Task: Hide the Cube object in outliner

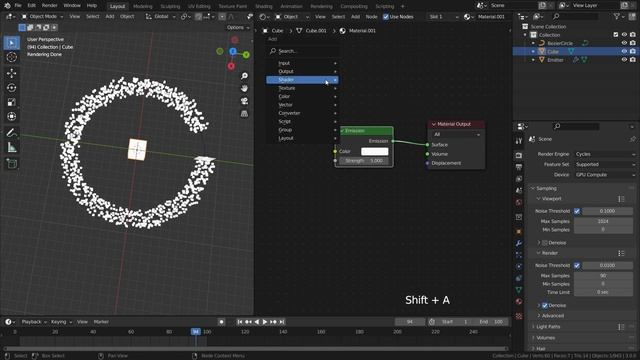Action: point(624,51)
